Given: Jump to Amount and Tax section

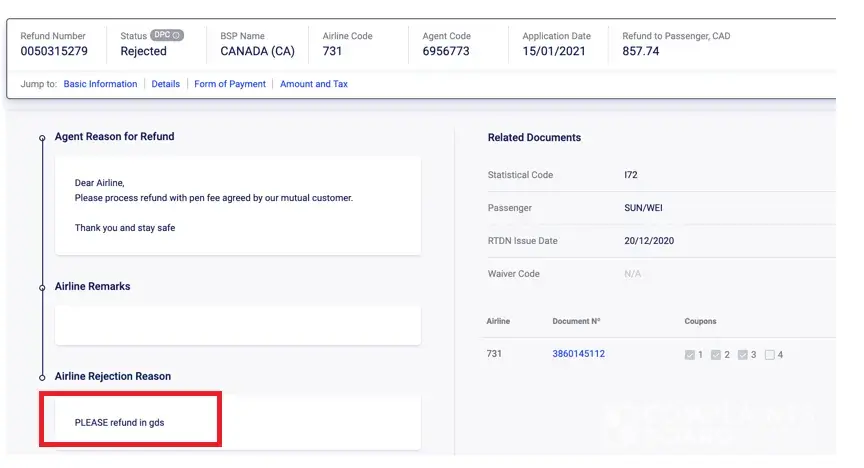Looking at the screenshot, I should [314, 84].
